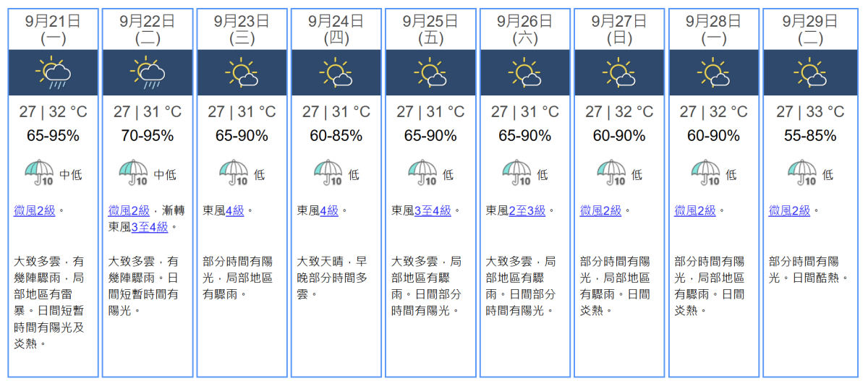Select the 9月27日 (日) forecast column header
The height and width of the screenshot is (381, 868).
(x=619, y=30)
